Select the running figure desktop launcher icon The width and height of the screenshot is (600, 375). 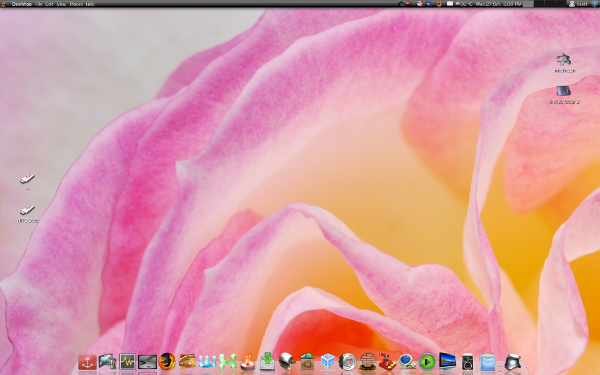click(564, 60)
